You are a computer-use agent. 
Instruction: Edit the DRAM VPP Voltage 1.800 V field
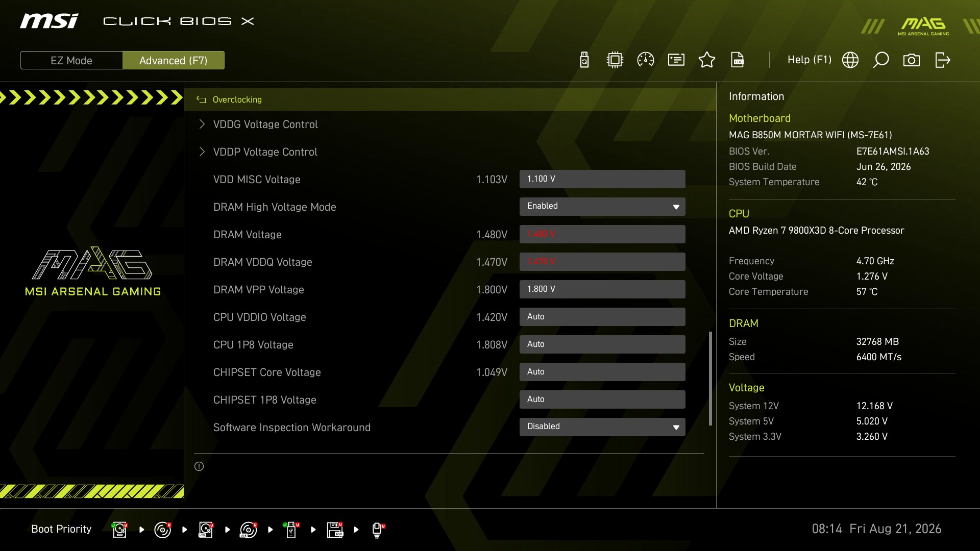click(602, 289)
